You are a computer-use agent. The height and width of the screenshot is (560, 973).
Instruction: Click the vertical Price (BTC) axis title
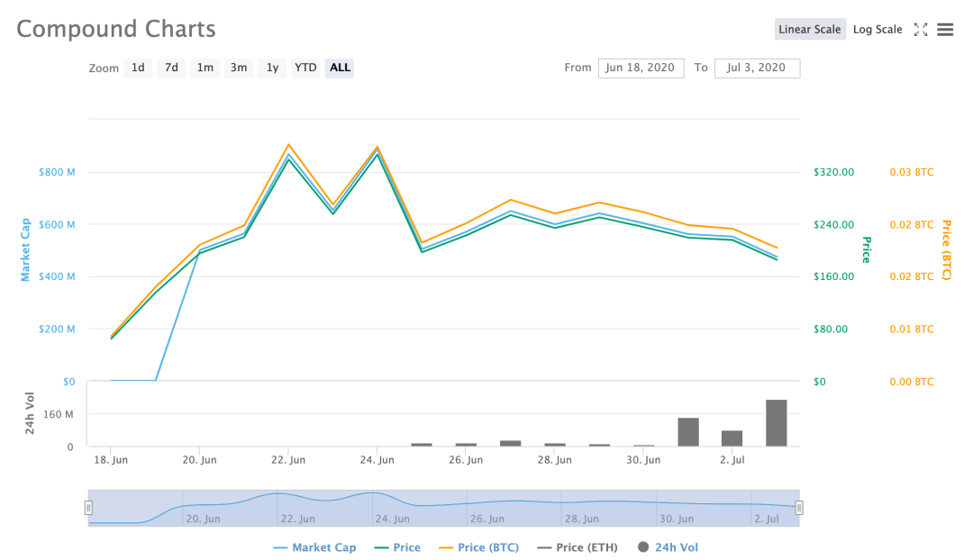[x=946, y=250]
